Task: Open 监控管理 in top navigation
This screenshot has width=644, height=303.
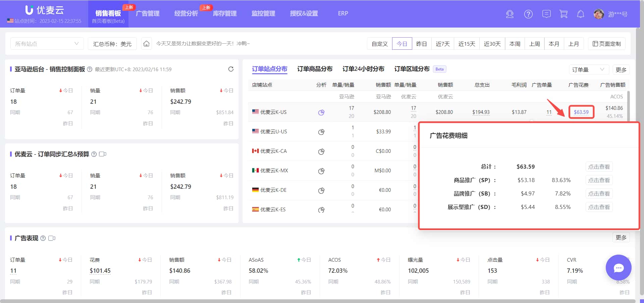Action: point(263,13)
